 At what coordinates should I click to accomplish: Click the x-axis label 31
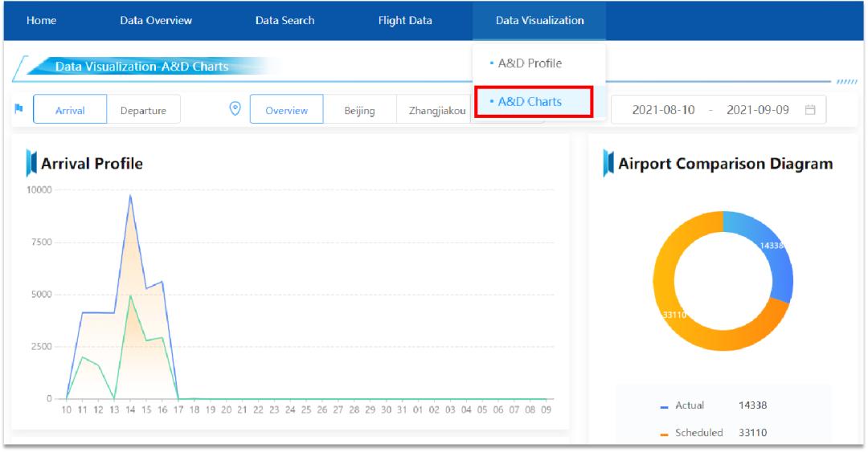coord(402,410)
